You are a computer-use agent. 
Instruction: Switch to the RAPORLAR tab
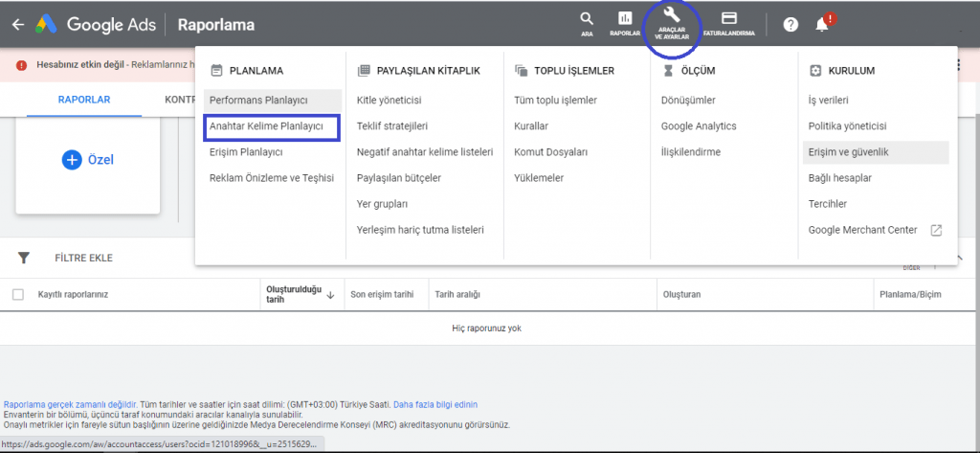(84, 101)
